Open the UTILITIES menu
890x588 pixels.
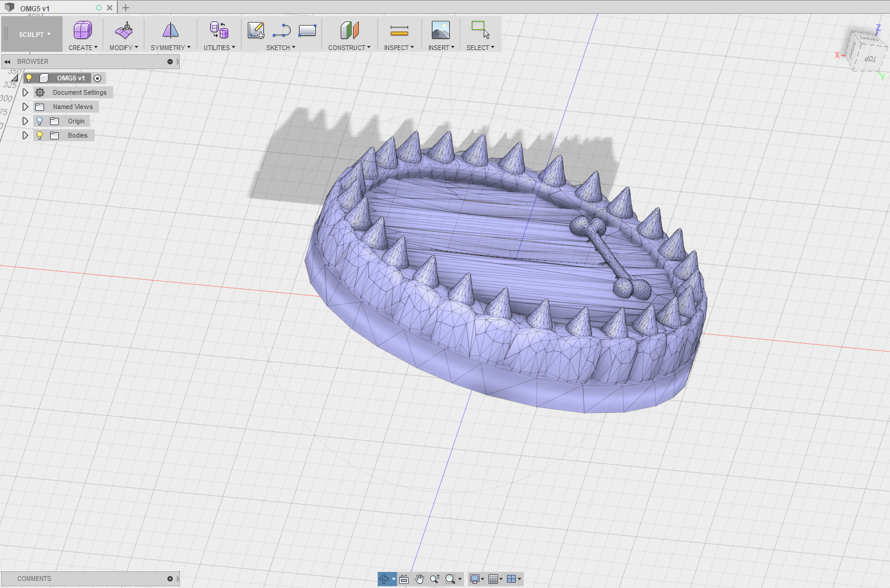(x=219, y=48)
